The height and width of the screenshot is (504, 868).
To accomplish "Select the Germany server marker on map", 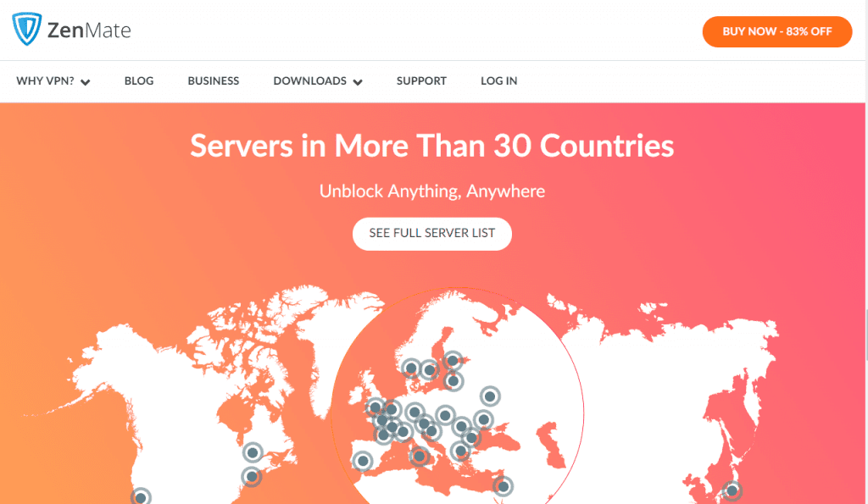I will coord(414,412).
